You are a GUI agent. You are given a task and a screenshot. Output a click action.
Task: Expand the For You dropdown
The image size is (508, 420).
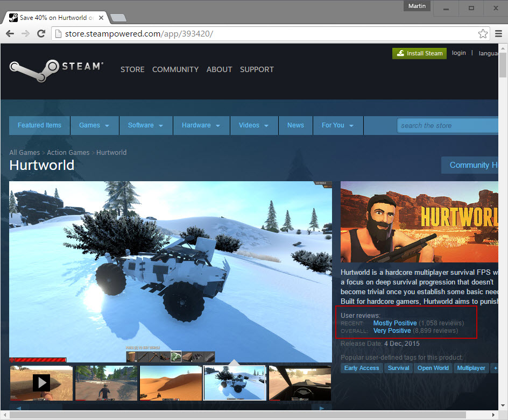point(338,125)
